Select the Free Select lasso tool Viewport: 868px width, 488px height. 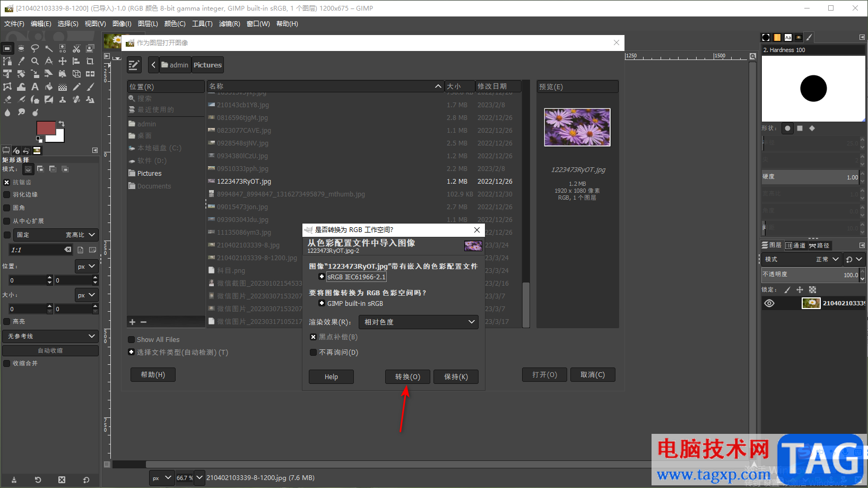[35, 48]
